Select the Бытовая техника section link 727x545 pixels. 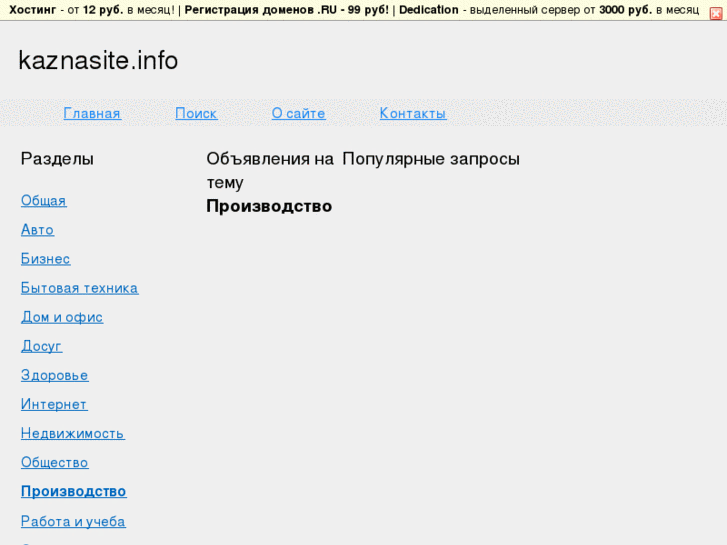click(x=79, y=288)
